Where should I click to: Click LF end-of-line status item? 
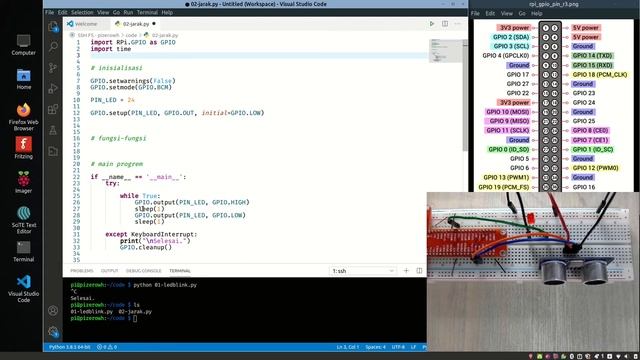click(413, 347)
